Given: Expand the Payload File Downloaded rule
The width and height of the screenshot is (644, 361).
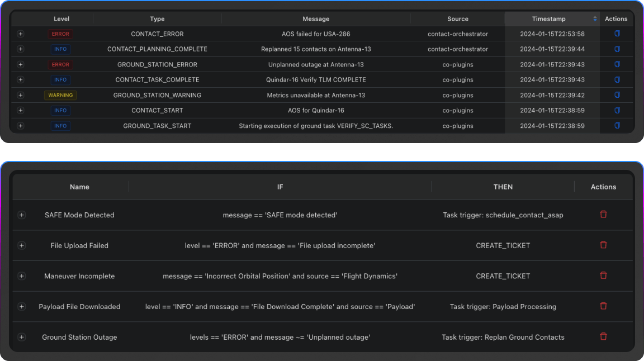Looking at the screenshot, I should point(22,307).
